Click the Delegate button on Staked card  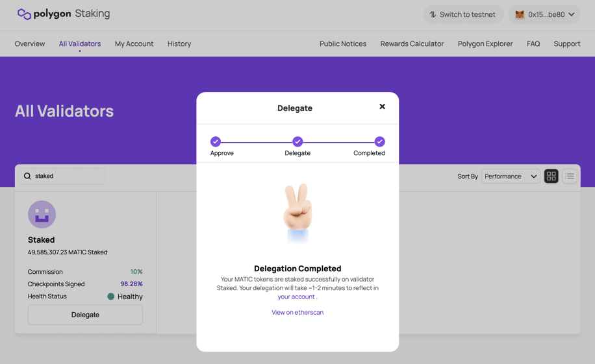(85, 315)
